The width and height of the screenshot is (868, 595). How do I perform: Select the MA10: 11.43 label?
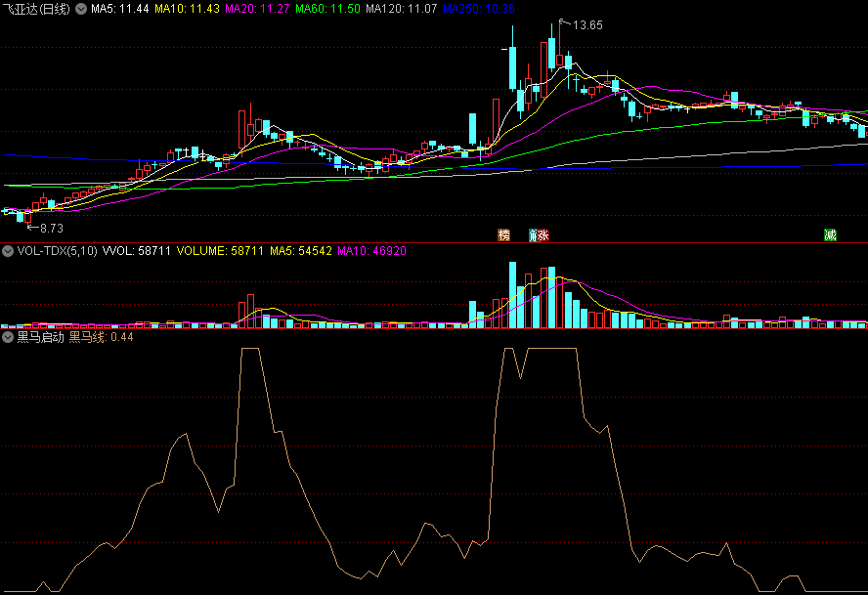pos(187,9)
